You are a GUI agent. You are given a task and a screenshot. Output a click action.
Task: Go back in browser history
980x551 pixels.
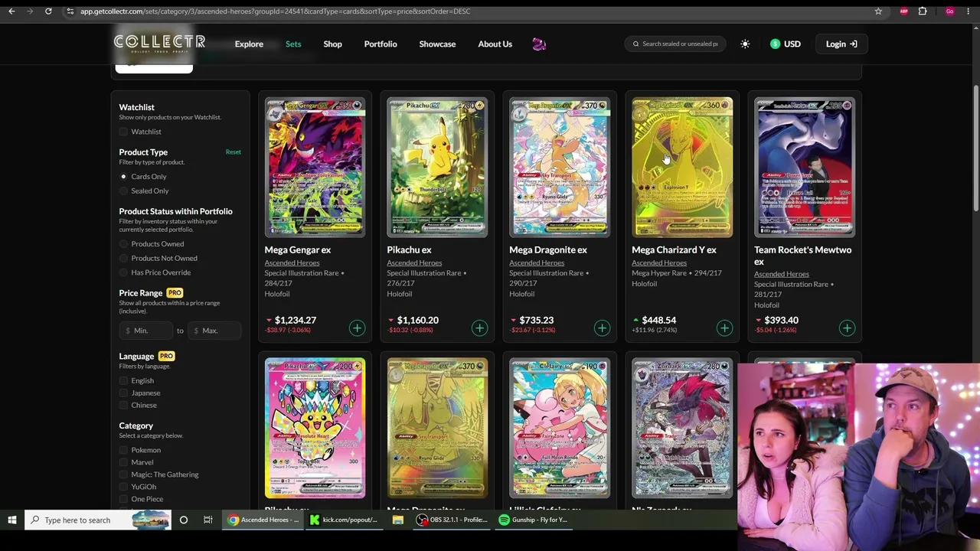(x=11, y=11)
